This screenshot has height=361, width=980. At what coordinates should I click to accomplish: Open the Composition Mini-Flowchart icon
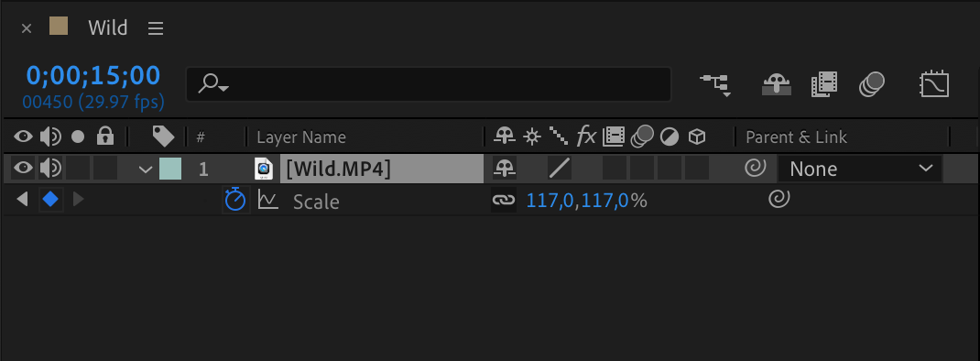pyautogui.click(x=716, y=84)
